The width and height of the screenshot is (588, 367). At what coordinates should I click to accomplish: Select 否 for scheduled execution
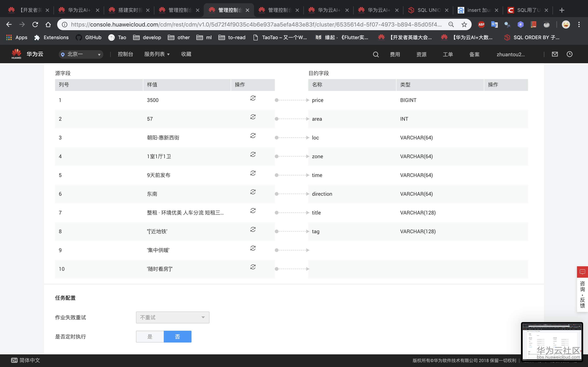tap(177, 337)
